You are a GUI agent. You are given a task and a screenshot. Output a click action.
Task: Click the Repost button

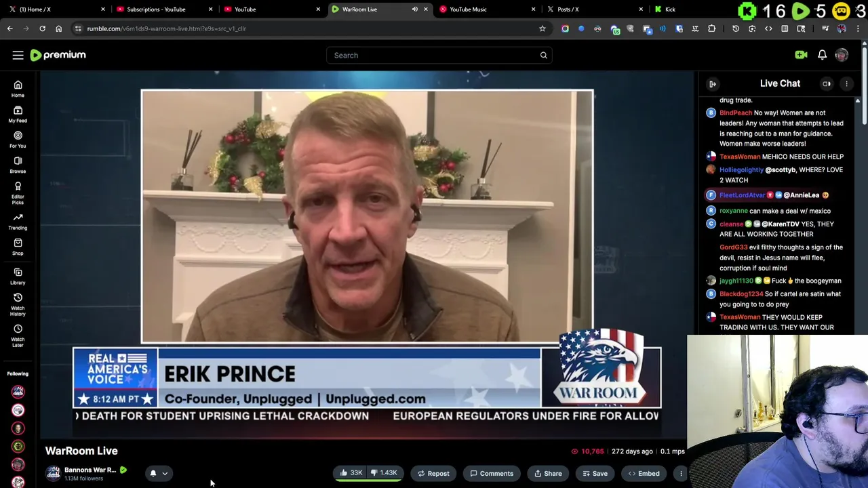tap(433, 474)
